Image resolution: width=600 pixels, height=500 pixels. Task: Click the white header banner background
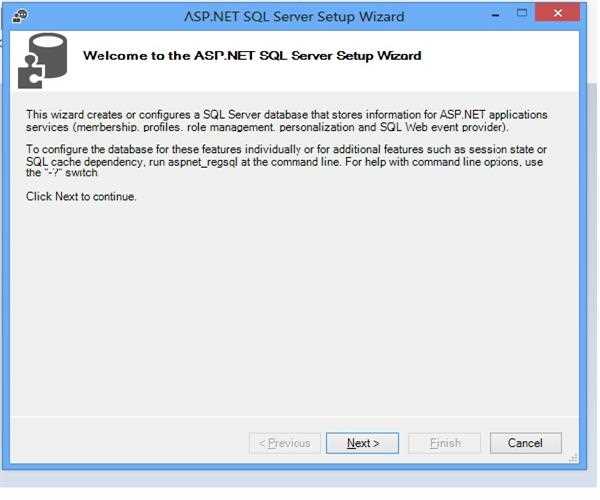pos(500,62)
